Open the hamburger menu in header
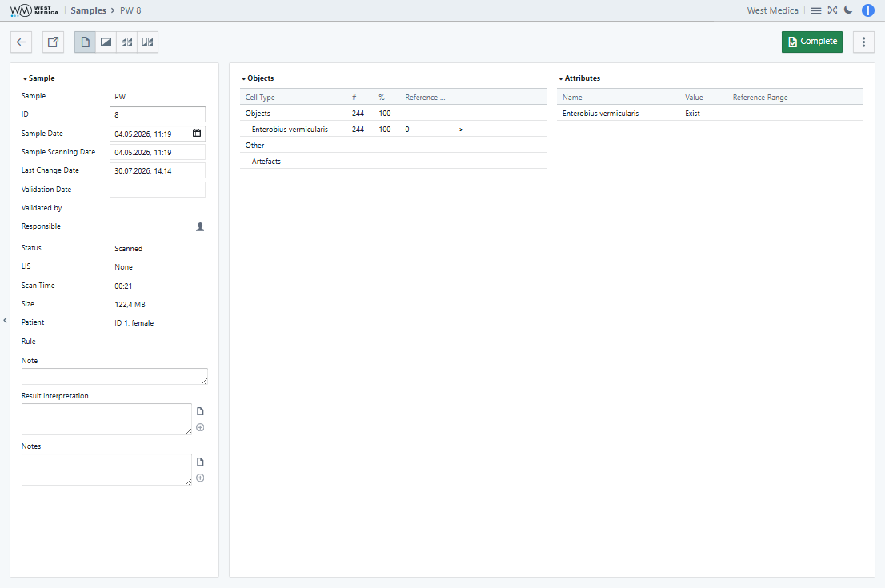 816,10
